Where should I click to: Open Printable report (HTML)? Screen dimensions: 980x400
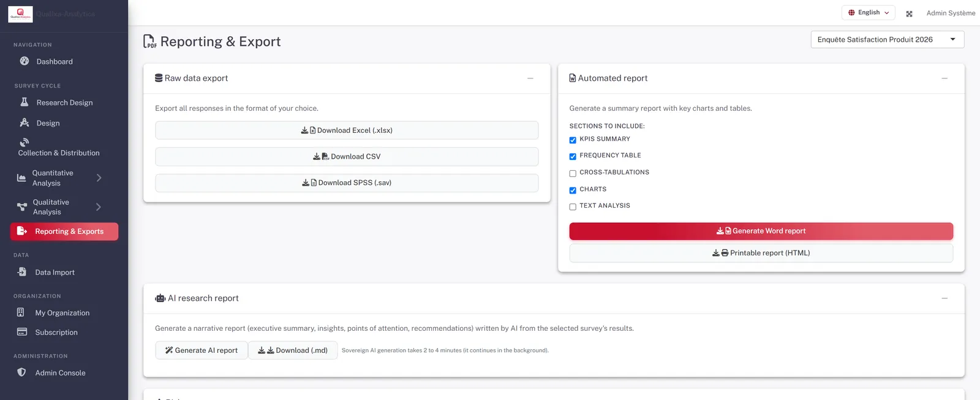pyautogui.click(x=761, y=253)
